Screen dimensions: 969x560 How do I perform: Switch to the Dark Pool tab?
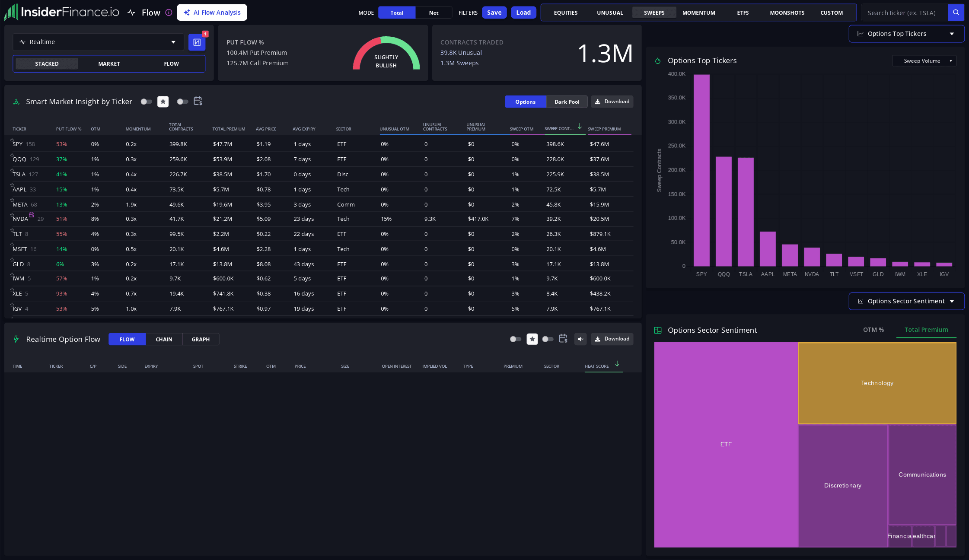coord(567,102)
